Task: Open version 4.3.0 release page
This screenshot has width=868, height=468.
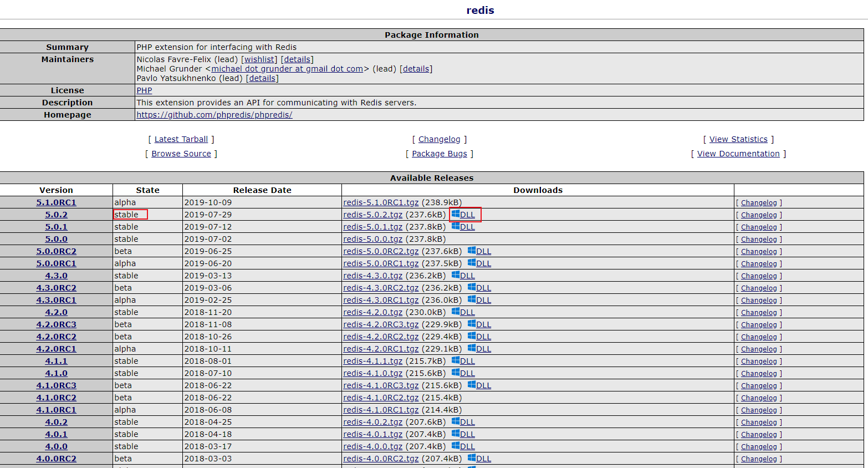Action: (57, 276)
